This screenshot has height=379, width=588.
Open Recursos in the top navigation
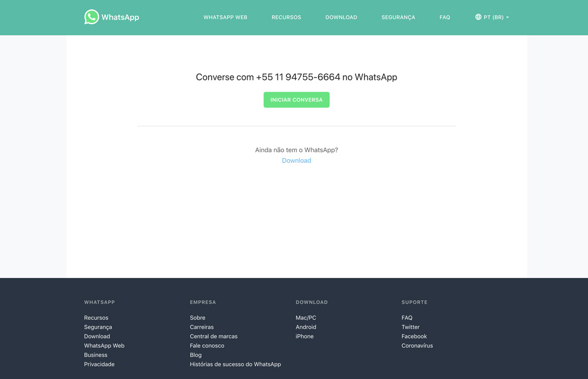286,17
